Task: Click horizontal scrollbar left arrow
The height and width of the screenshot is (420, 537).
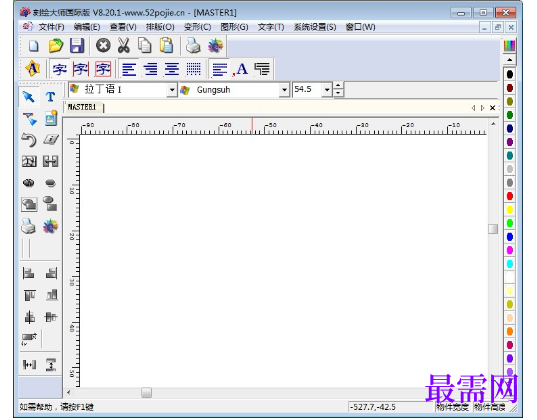Action: [68, 393]
